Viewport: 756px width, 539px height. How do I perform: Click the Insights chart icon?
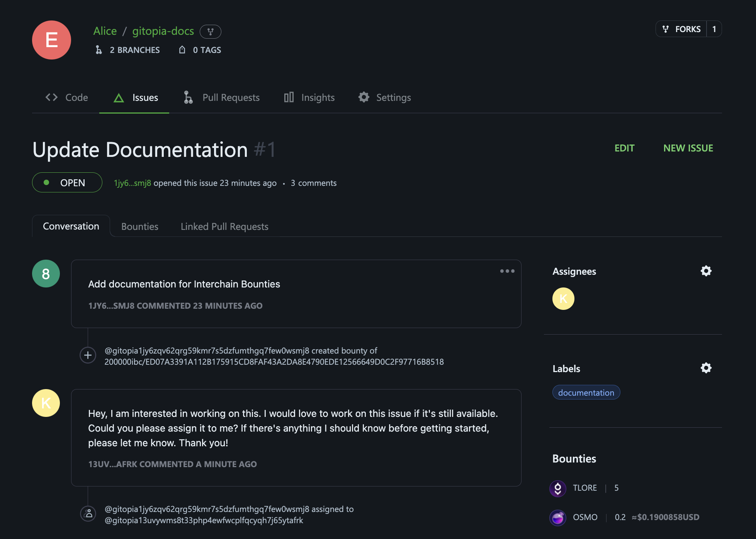point(289,97)
